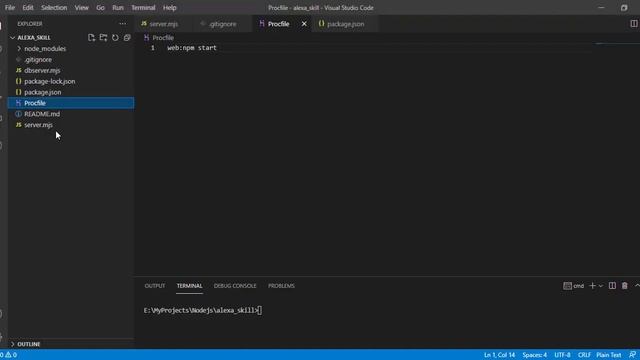
Task: Switch to the server.mjs editor tab
Action: pyautogui.click(x=163, y=24)
